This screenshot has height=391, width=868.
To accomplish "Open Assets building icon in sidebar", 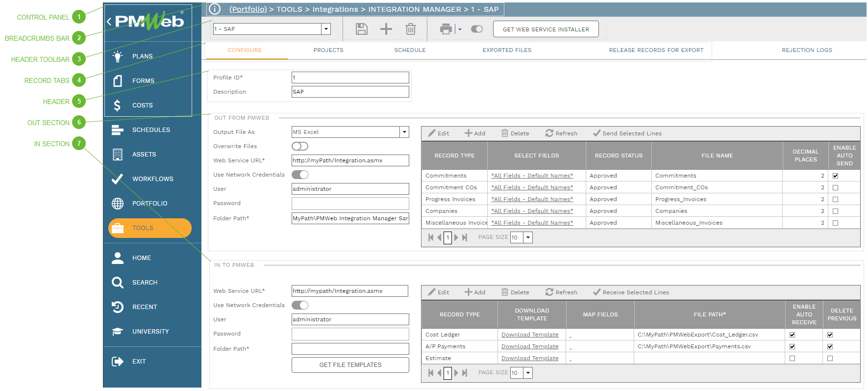I will [x=118, y=155].
